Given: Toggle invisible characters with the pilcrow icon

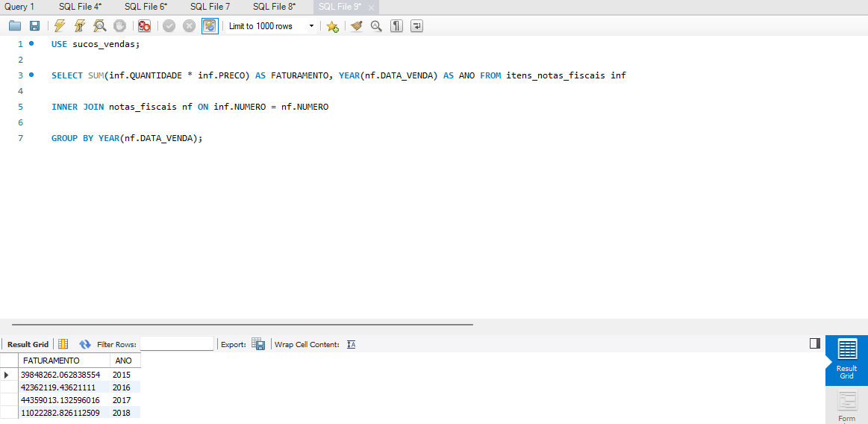Looking at the screenshot, I should point(396,26).
